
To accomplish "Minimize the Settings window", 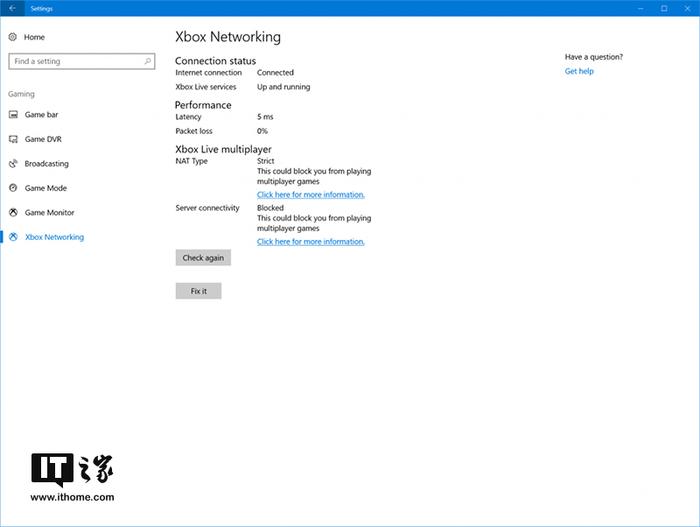I will 641,8.
